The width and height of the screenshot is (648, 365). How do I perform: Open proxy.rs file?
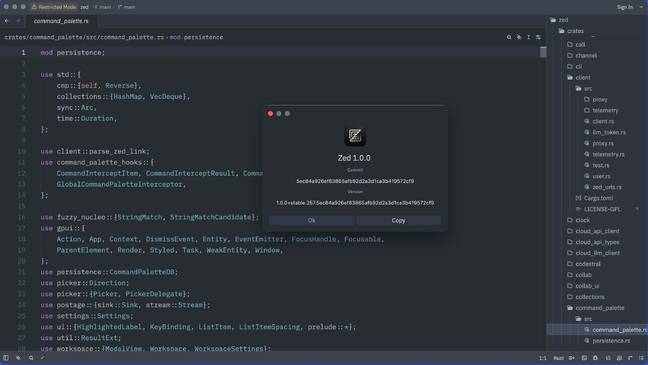tap(599, 143)
